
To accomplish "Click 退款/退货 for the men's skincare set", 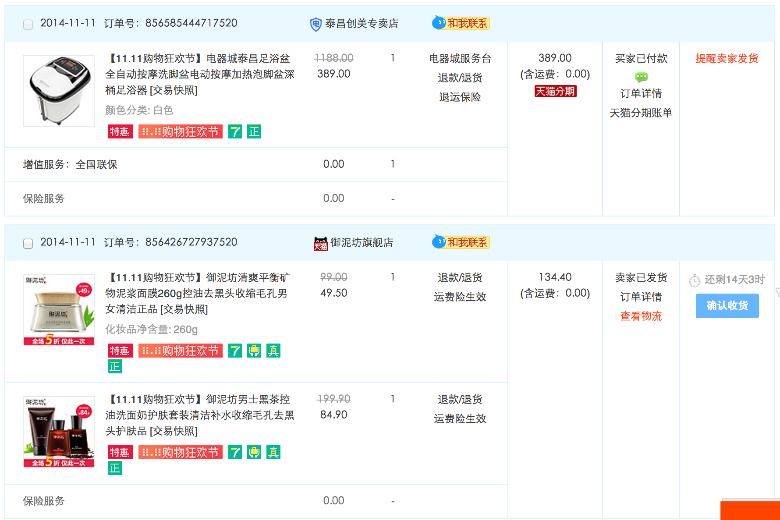I will click(x=460, y=399).
